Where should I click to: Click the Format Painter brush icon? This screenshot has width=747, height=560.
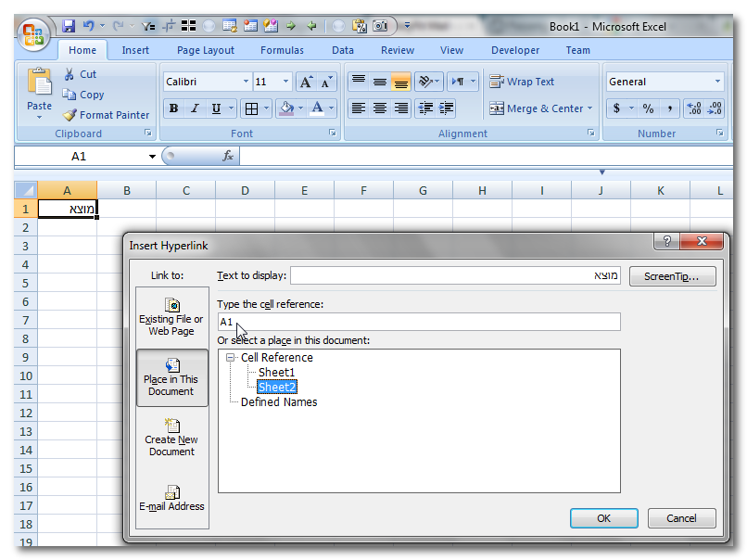(70, 115)
